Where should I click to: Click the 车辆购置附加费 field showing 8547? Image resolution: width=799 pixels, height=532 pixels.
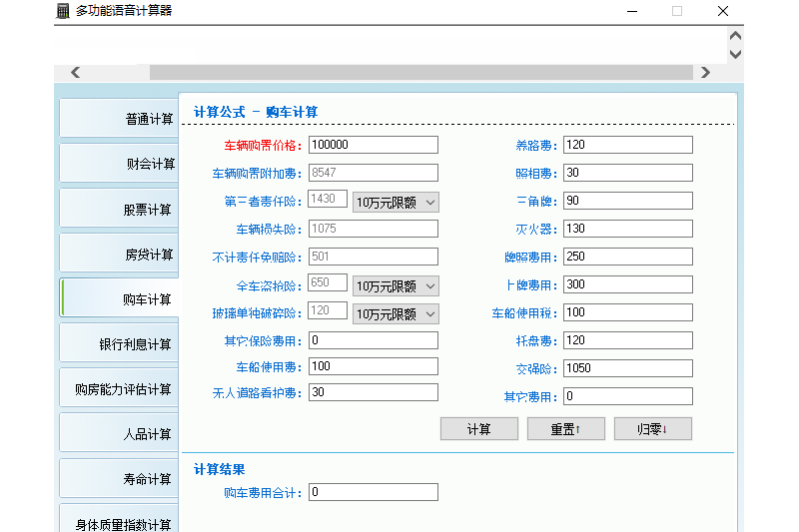pos(373,173)
